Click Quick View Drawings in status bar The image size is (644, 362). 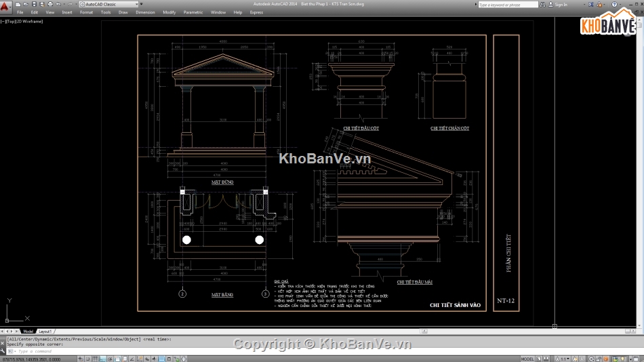pyautogui.click(x=546, y=359)
